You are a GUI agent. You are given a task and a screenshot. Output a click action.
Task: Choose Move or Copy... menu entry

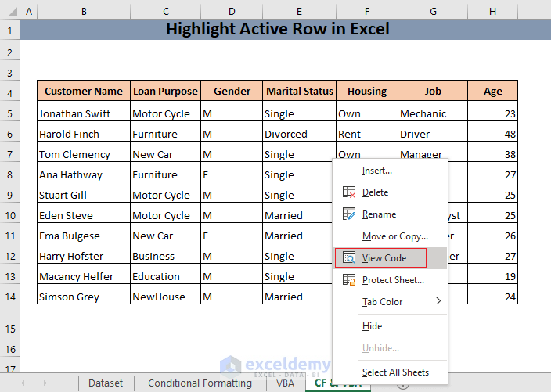390,236
